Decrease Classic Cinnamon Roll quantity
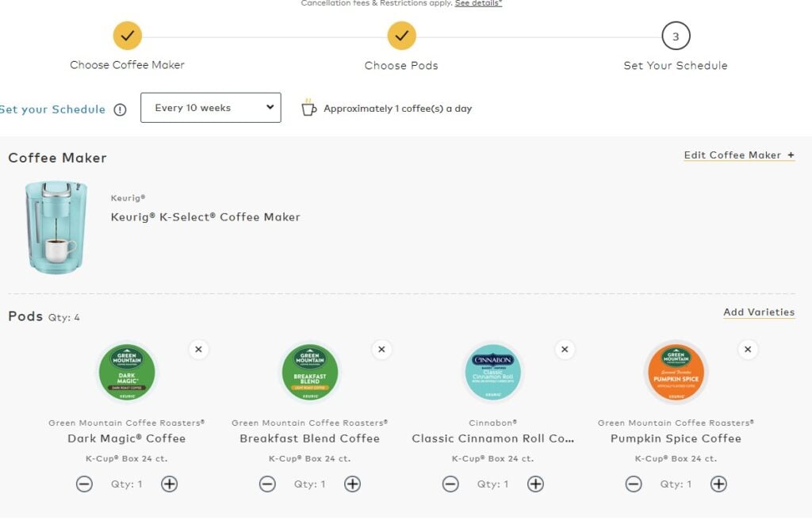 point(450,484)
